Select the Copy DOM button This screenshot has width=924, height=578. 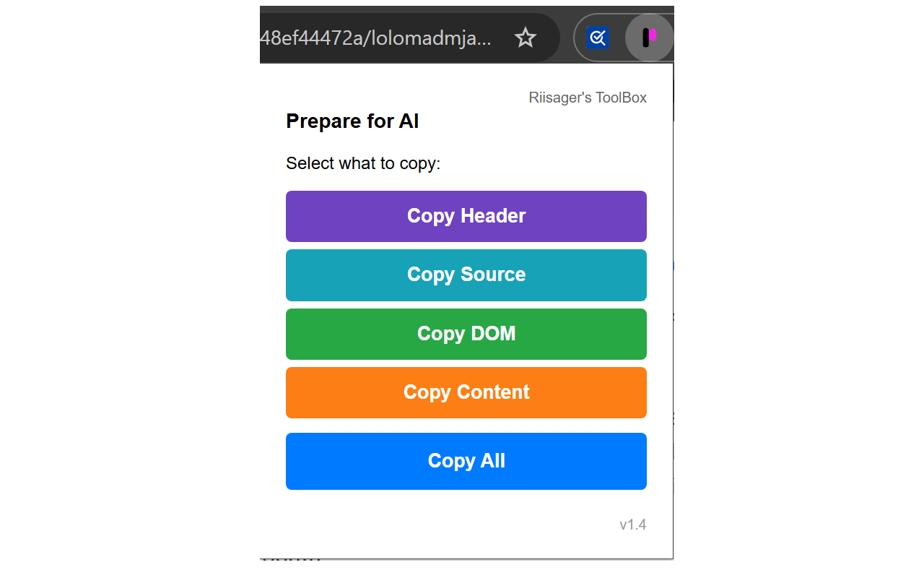466,334
